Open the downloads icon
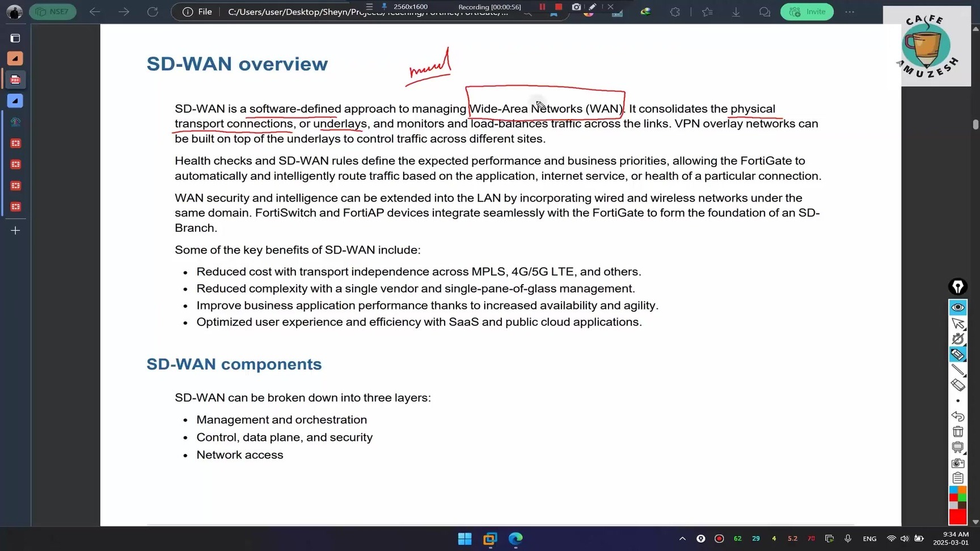Screen dimensions: 980x551 (736, 11)
